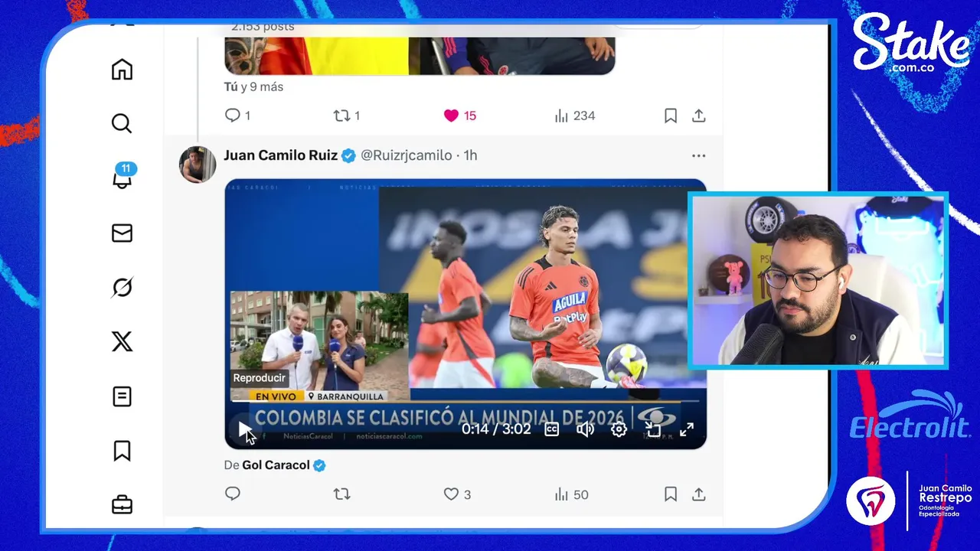Open the Gol Caracol source link
This screenshot has height=551, width=980.
[x=276, y=465]
